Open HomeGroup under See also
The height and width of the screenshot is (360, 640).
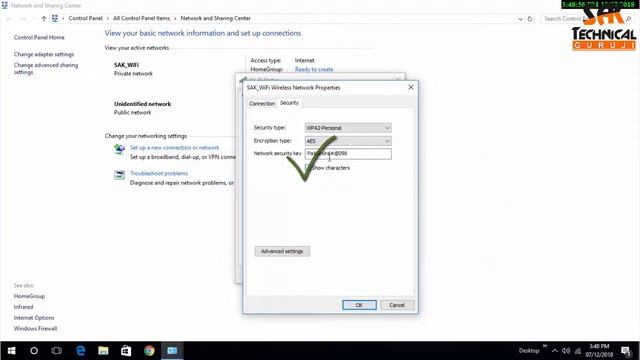29,296
